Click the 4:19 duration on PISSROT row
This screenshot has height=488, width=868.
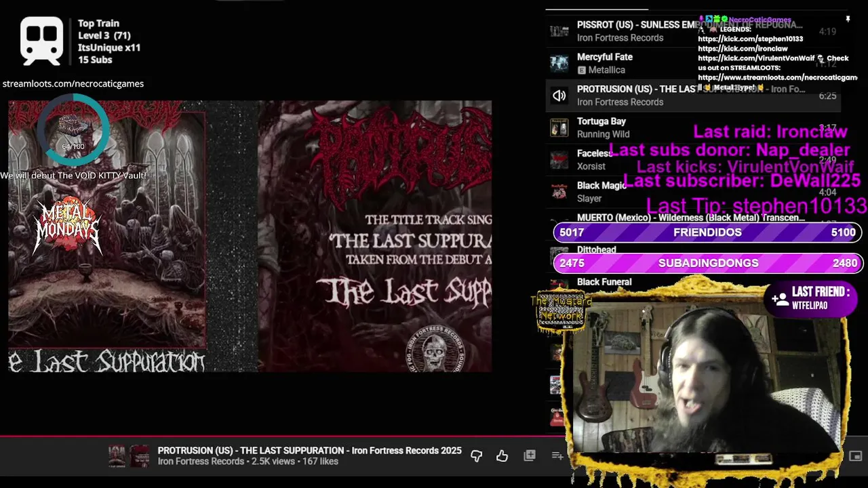(x=827, y=31)
